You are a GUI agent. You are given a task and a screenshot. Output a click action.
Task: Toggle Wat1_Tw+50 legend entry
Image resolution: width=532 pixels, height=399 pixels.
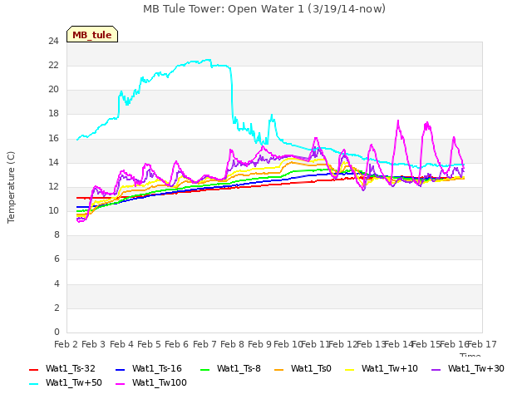click(66, 382)
